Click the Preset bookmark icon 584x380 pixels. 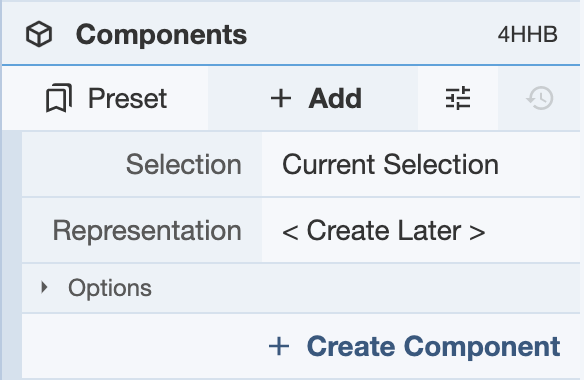pos(58,98)
